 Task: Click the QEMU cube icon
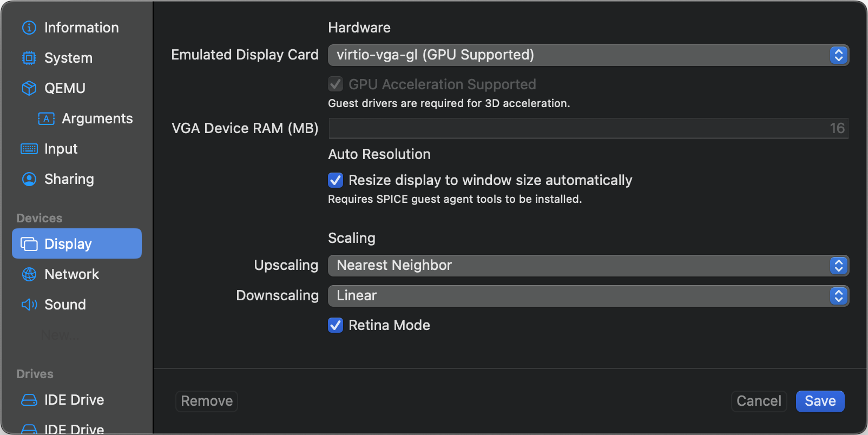[29, 88]
